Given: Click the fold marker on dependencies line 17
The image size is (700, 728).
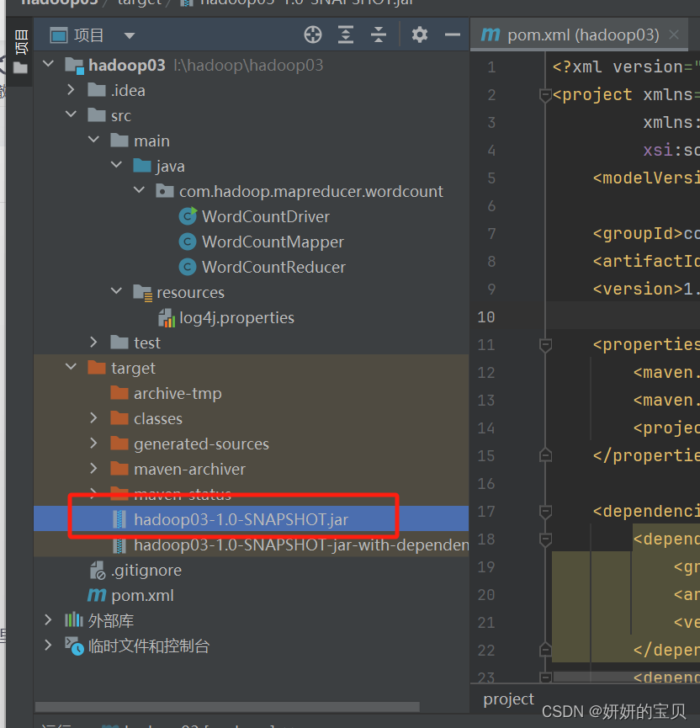Looking at the screenshot, I should tap(545, 511).
